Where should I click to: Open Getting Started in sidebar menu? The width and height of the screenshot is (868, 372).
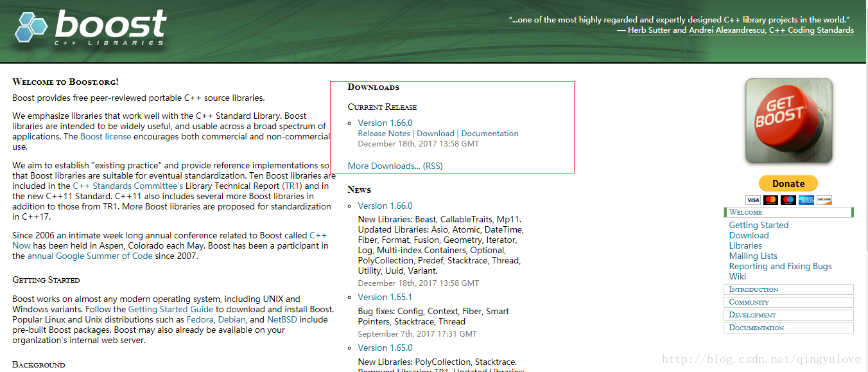pyautogui.click(x=759, y=225)
